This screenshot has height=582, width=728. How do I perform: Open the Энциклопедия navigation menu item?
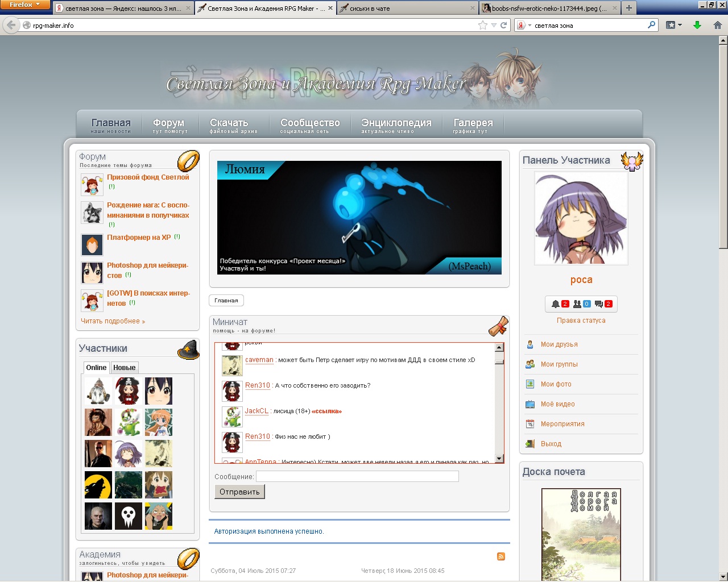(x=396, y=126)
